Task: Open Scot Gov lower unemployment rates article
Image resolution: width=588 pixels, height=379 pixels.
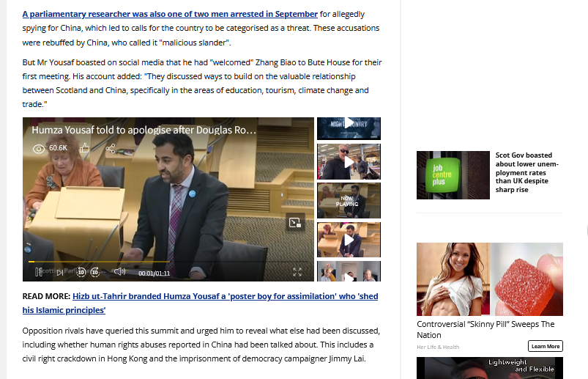Action: click(527, 172)
